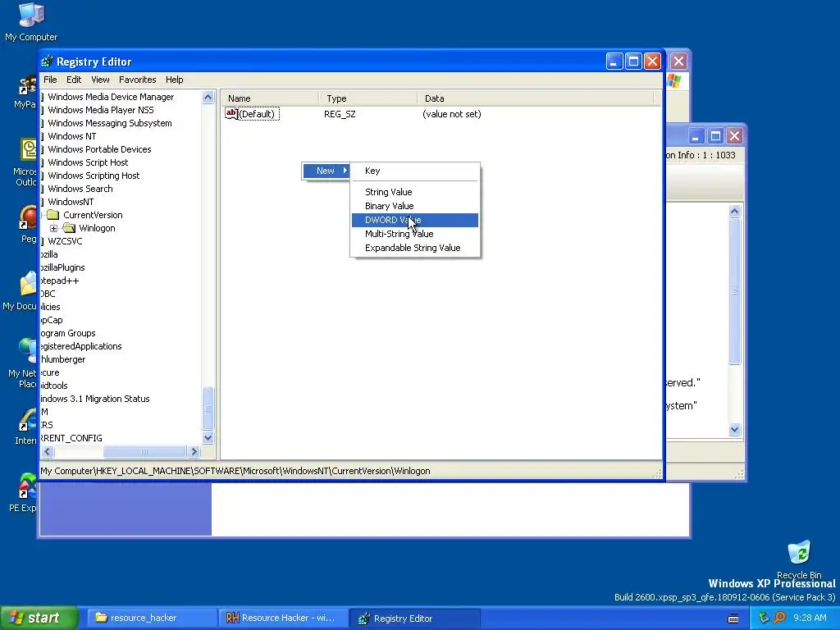Click the registry path in status bar
Image resolution: width=840 pixels, height=630 pixels.
235,471
